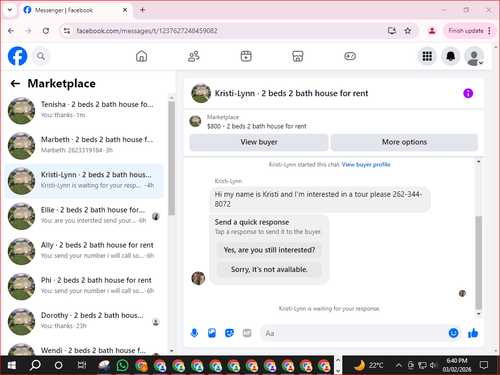Open the Friends icon in top navigation
Viewport: 500px width, 375px height.
coord(194,56)
